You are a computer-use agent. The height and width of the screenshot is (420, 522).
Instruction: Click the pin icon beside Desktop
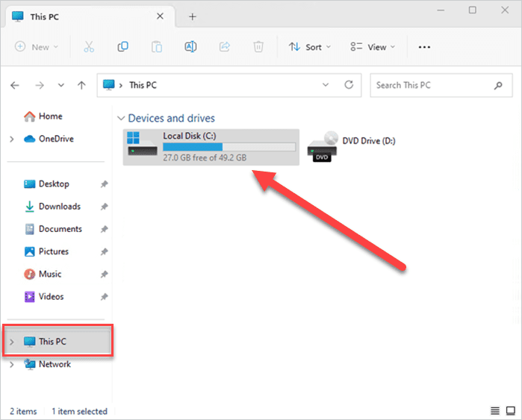[x=105, y=184]
